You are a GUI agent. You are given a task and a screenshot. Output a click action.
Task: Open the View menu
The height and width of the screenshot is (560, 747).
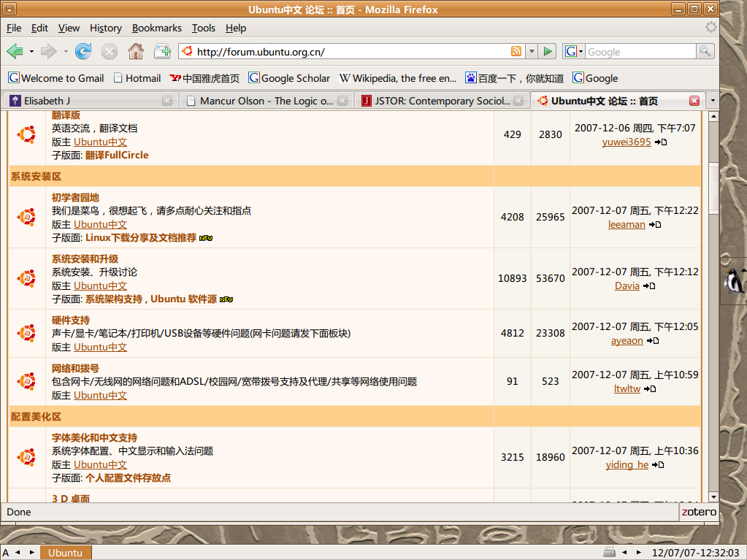(69, 28)
